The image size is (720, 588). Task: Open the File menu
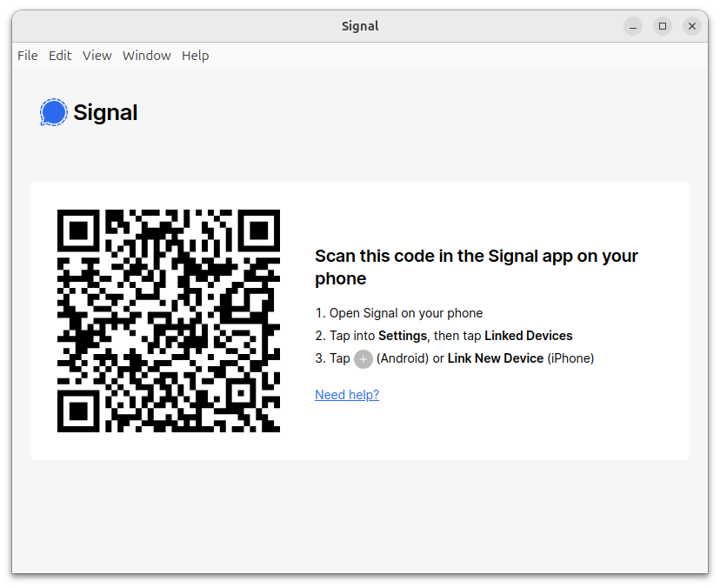pyautogui.click(x=28, y=56)
